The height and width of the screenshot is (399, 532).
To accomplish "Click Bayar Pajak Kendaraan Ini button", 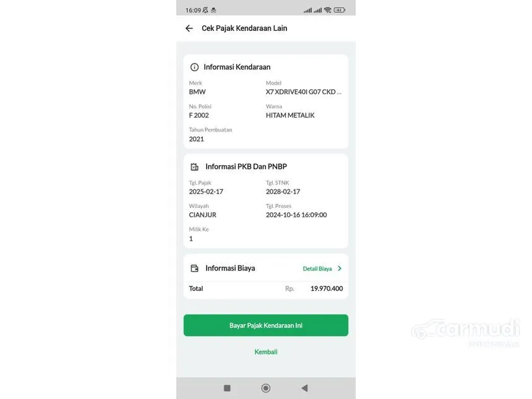I will 265,325.
